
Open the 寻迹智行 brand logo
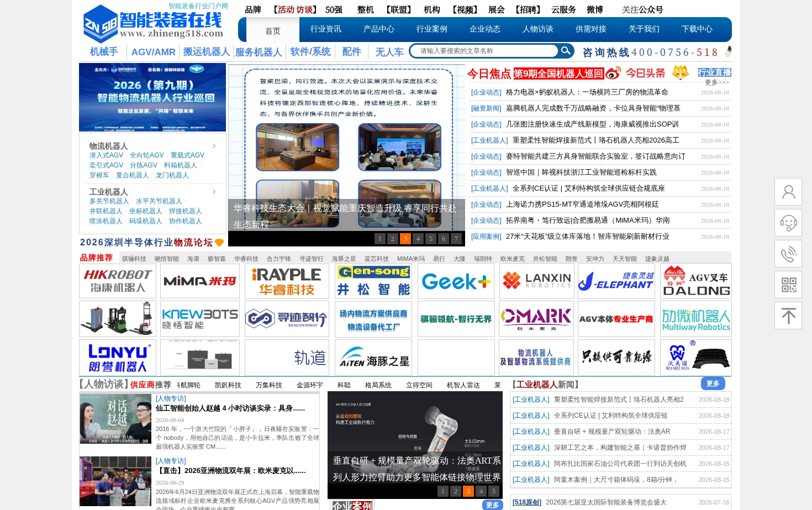coord(287,319)
